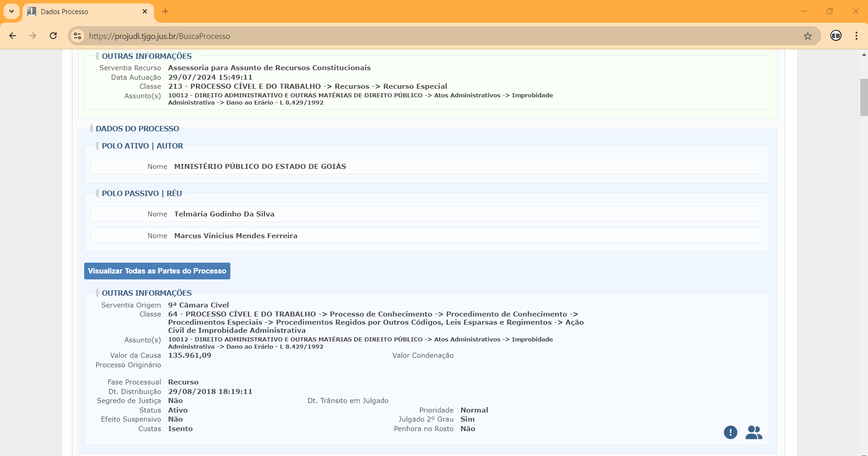Open Chrome three-dot menu

click(x=856, y=36)
